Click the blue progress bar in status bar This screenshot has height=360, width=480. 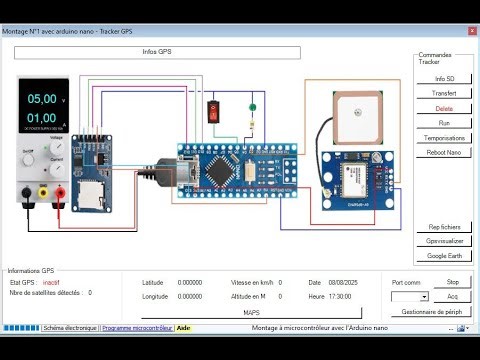pos(22,328)
